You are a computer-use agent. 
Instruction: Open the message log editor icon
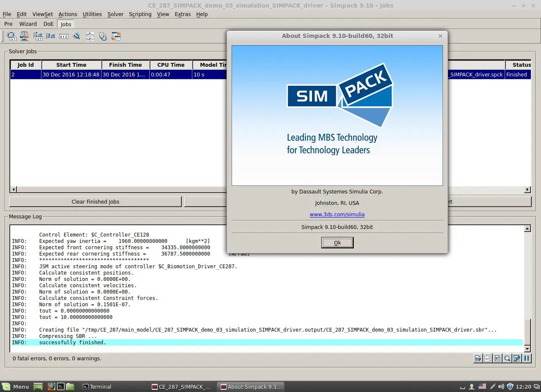coord(517,358)
